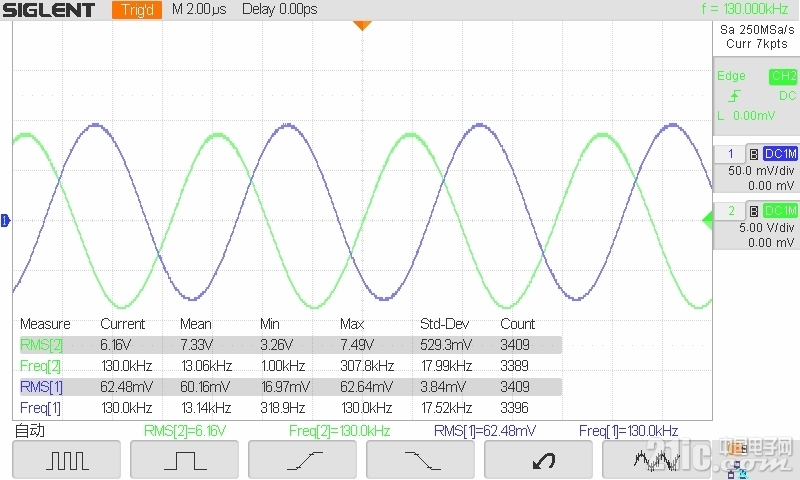Click the Delay 0.00ps readout
Image resolution: width=800 pixels, height=480 pixels.
[280, 9]
